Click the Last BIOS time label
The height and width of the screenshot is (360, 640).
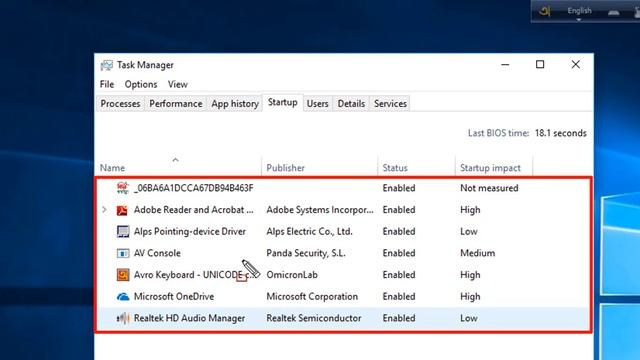pyautogui.click(x=498, y=133)
